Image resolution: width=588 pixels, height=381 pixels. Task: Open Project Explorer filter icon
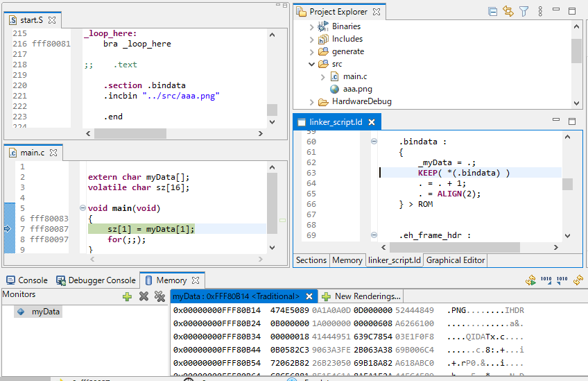(524, 12)
